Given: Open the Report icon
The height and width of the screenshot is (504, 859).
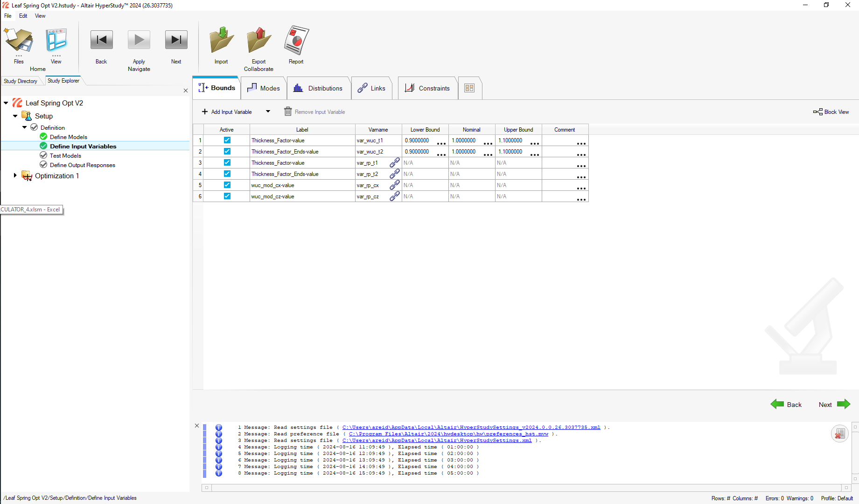Looking at the screenshot, I should point(296,40).
